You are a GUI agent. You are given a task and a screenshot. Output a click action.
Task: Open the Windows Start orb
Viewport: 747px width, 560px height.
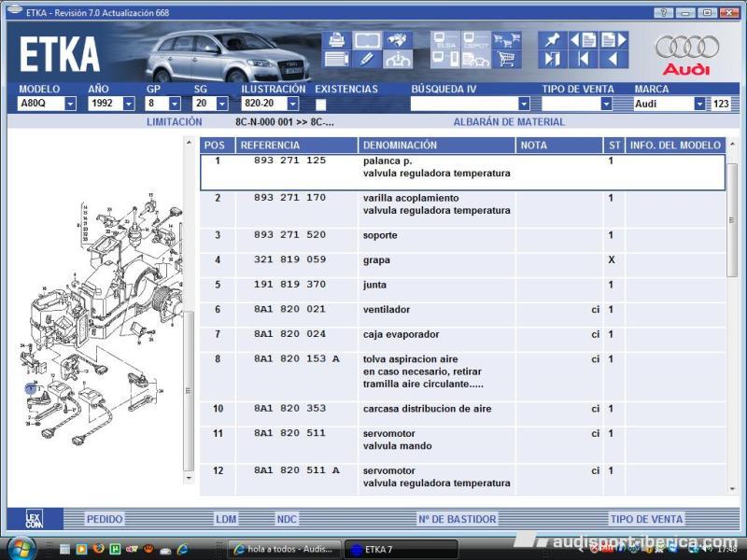coord(21,549)
